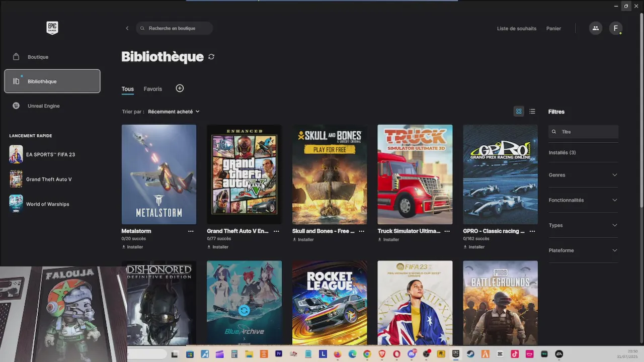644x362 pixels.
Task: Expand the Fonctionnalités filter
Action: point(584,200)
